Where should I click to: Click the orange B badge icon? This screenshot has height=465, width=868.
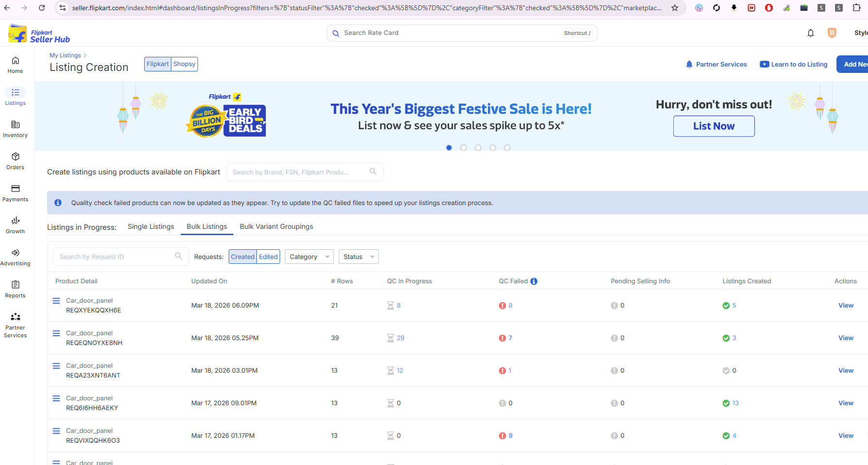point(832,33)
